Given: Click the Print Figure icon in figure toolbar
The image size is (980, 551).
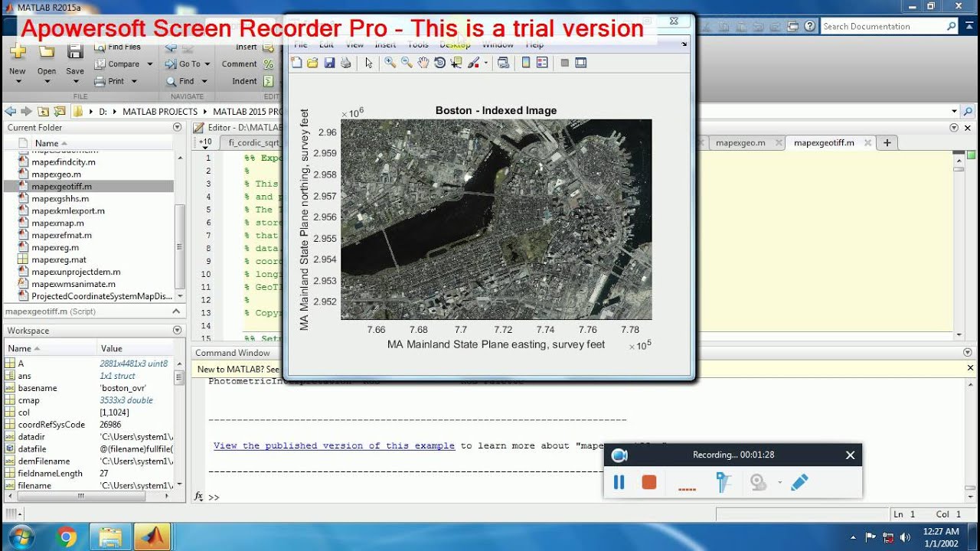Looking at the screenshot, I should pyautogui.click(x=346, y=63).
